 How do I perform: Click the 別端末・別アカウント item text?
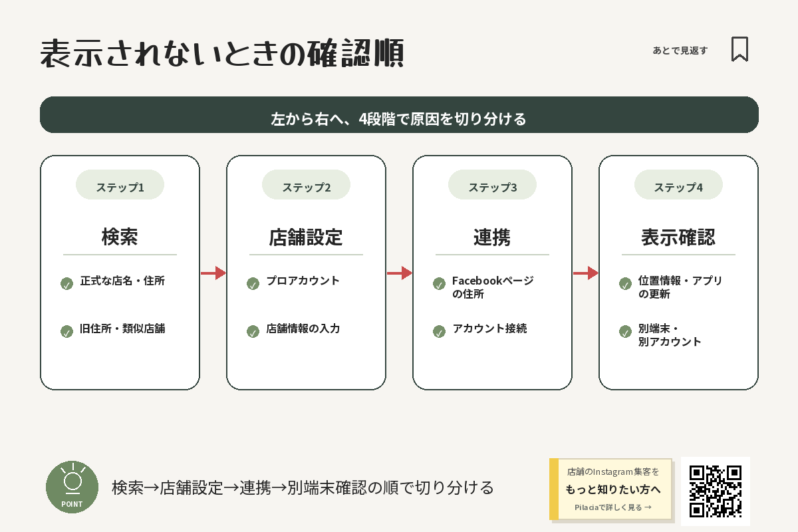[670, 335]
